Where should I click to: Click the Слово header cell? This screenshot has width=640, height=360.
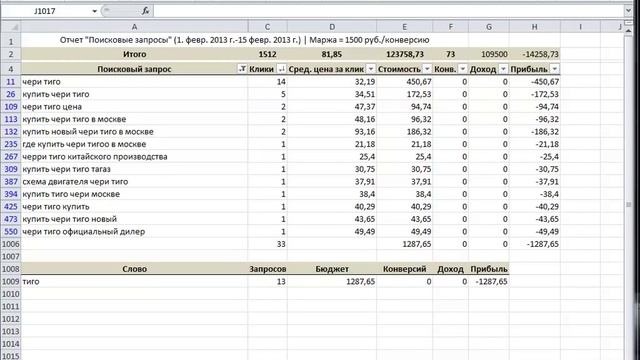(x=134, y=269)
